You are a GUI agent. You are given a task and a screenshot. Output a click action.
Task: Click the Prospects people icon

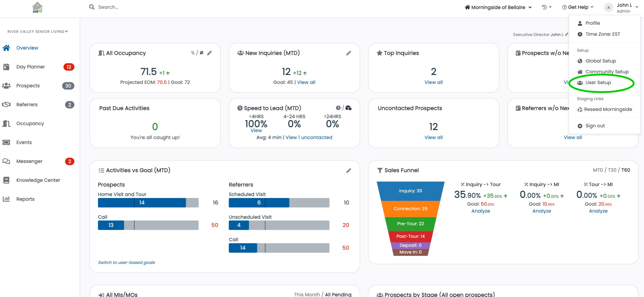point(6,86)
